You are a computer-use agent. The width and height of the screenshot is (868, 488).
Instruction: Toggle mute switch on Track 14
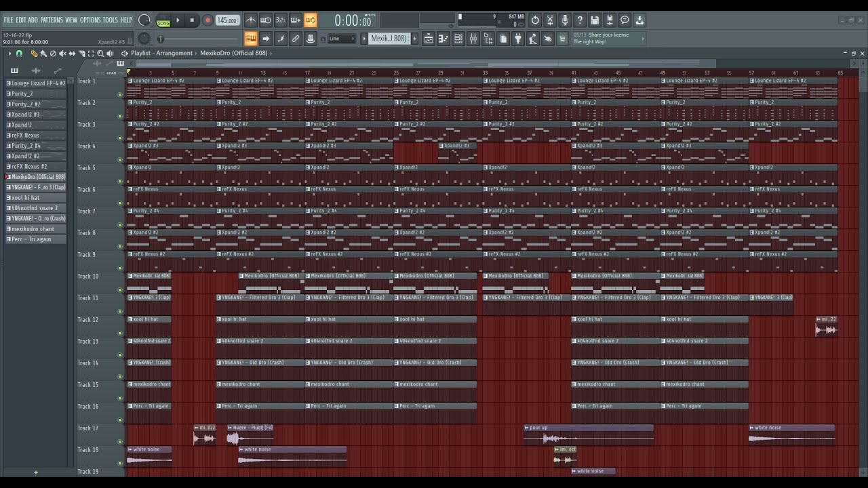point(121,376)
